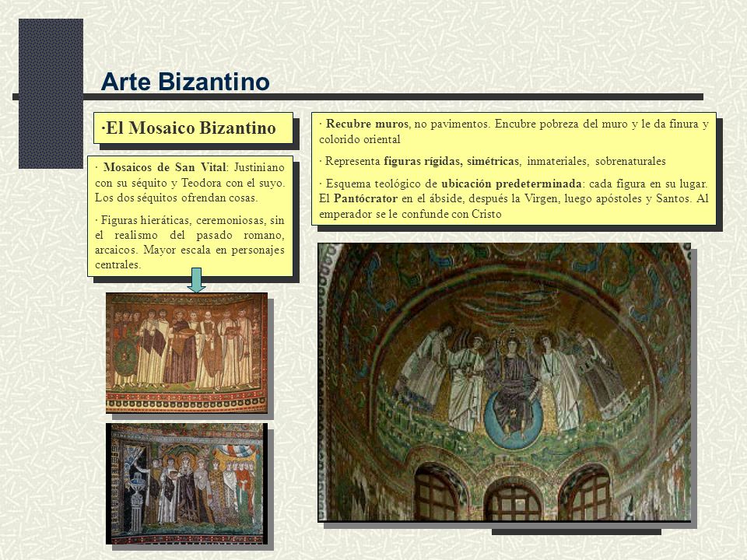Viewport: 747px width, 560px height.
Task: Open the Justinian and retinue mosaic image
Action: 186,353
